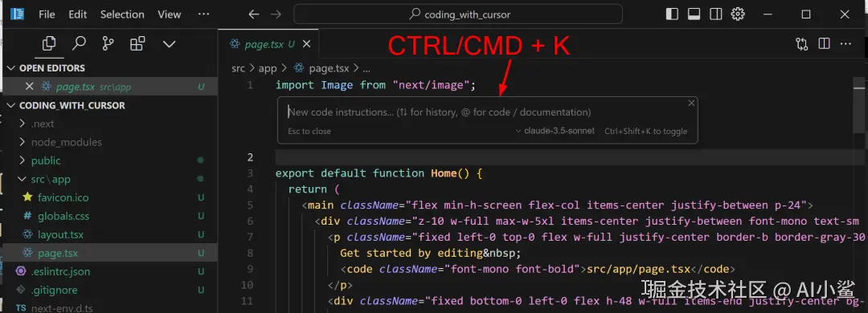The image size is (868, 313).
Task: Toggle the secondary sidebar layout icon
Action: (716, 14)
